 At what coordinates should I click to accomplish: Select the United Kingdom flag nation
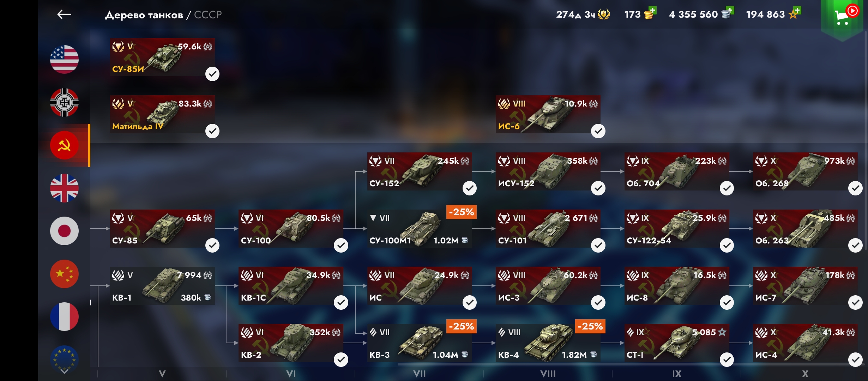64,188
